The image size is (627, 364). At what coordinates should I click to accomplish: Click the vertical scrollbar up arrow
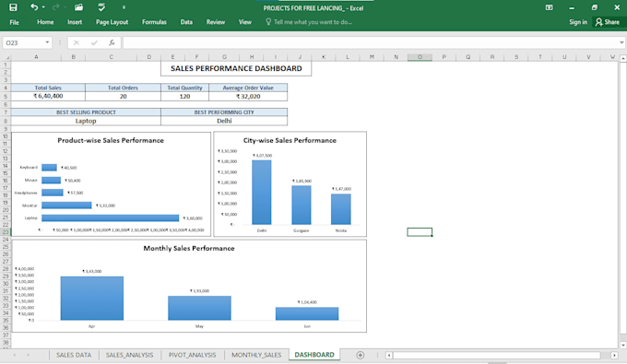coord(623,59)
